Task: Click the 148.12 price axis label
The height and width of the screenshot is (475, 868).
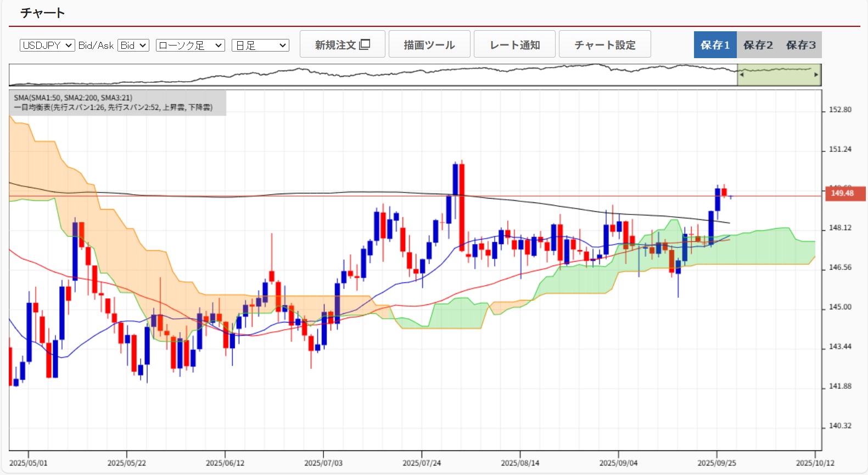Action: click(840, 228)
